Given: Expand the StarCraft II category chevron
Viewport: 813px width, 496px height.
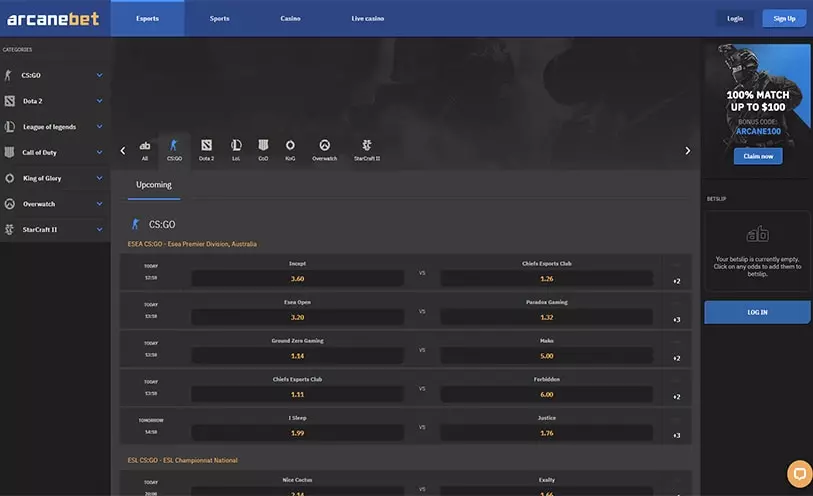Looking at the screenshot, I should point(100,230).
